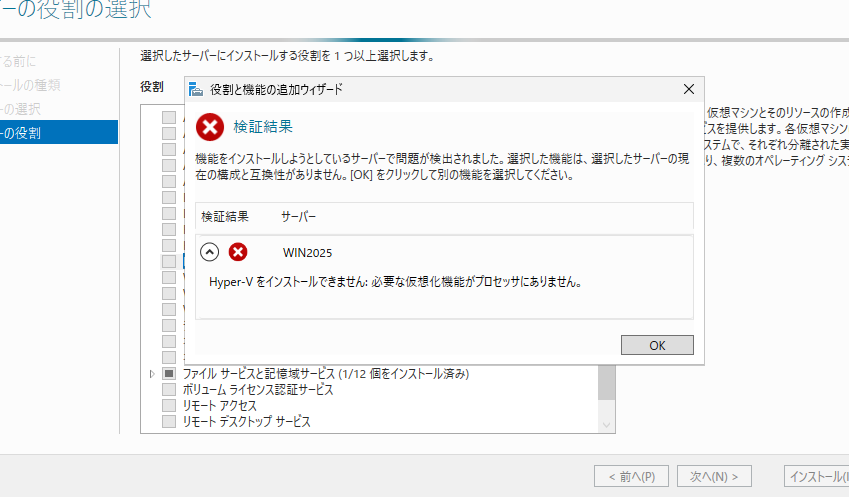Click the Hyper-V installation error message text
Viewport: 849px width, 497px height.
[396, 281]
